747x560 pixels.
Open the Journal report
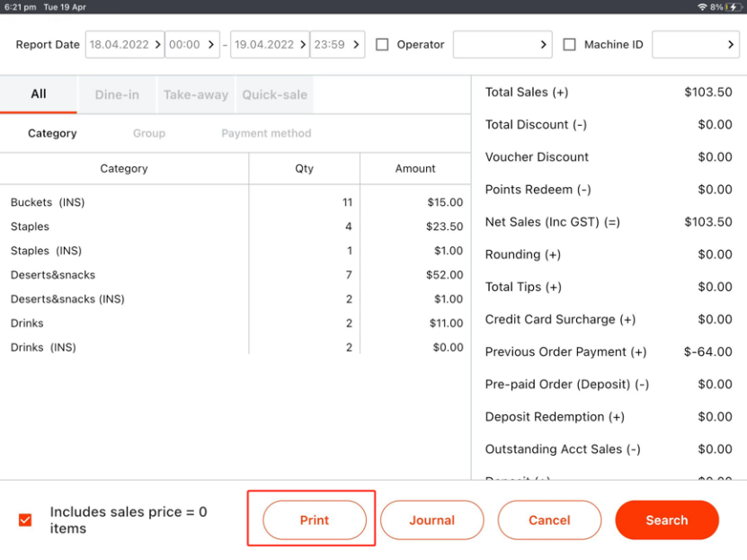431,520
